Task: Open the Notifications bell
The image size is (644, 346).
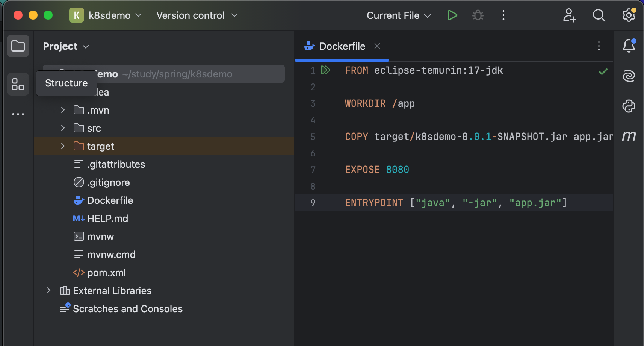Action: click(629, 46)
